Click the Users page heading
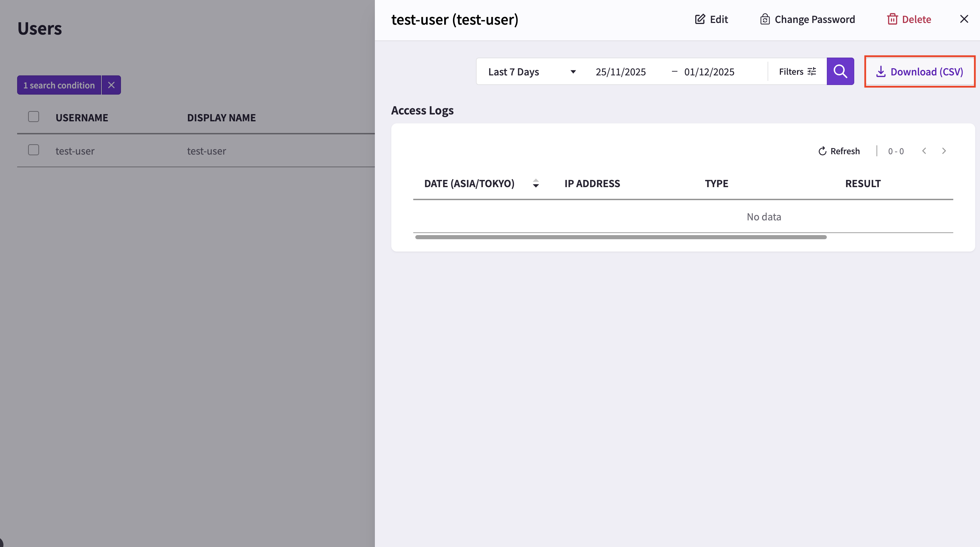Image resolution: width=980 pixels, height=547 pixels. point(39,28)
